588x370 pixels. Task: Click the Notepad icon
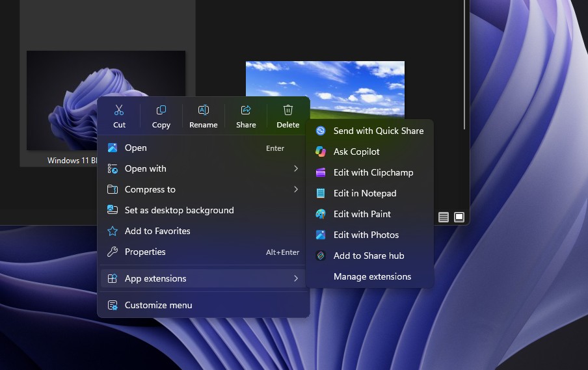point(321,193)
